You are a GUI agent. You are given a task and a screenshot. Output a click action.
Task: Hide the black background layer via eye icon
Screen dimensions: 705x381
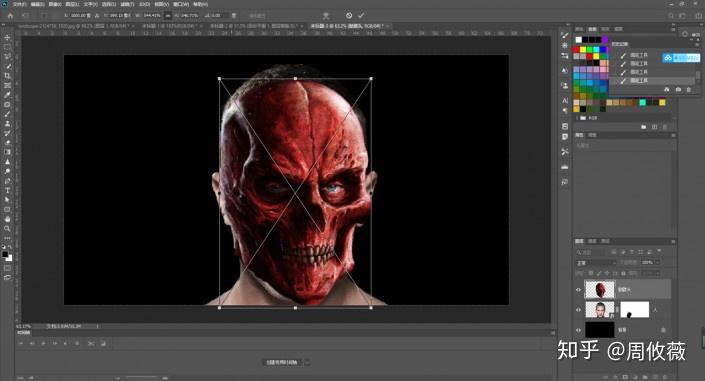[x=578, y=330]
